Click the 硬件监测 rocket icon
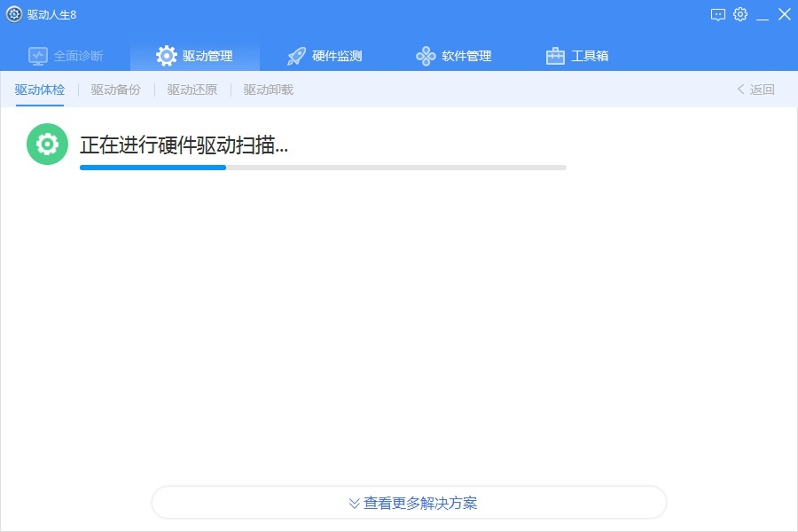 (x=295, y=54)
